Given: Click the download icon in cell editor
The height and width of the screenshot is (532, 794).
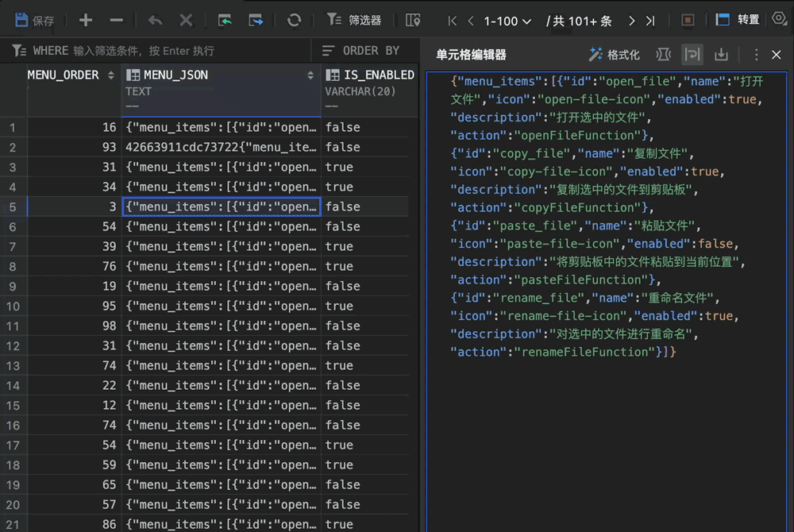Looking at the screenshot, I should pyautogui.click(x=721, y=54).
